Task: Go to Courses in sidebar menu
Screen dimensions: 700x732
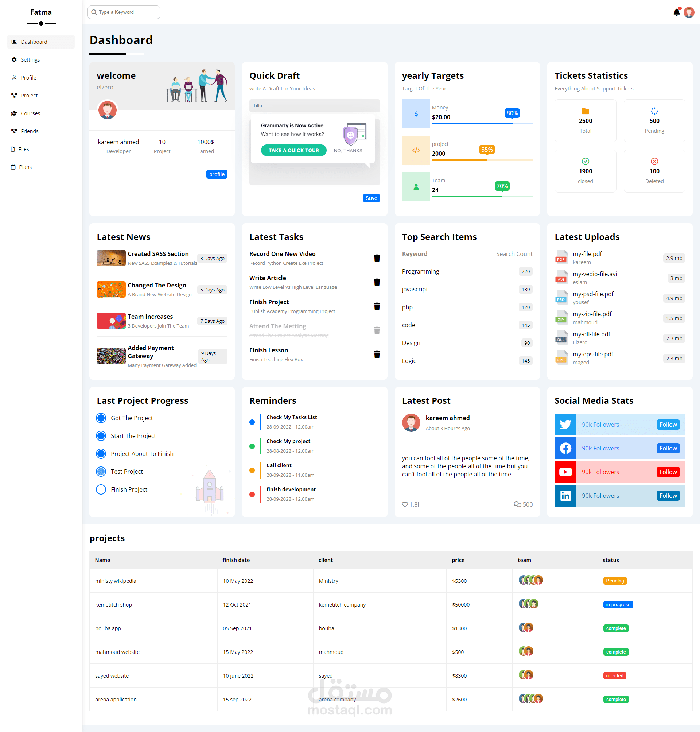Action: (x=30, y=113)
